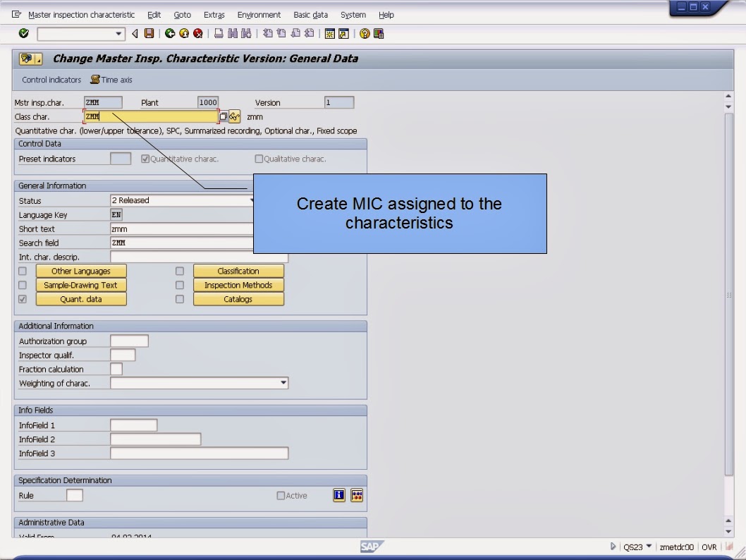Click the Inspection Methods button

tap(238, 284)
